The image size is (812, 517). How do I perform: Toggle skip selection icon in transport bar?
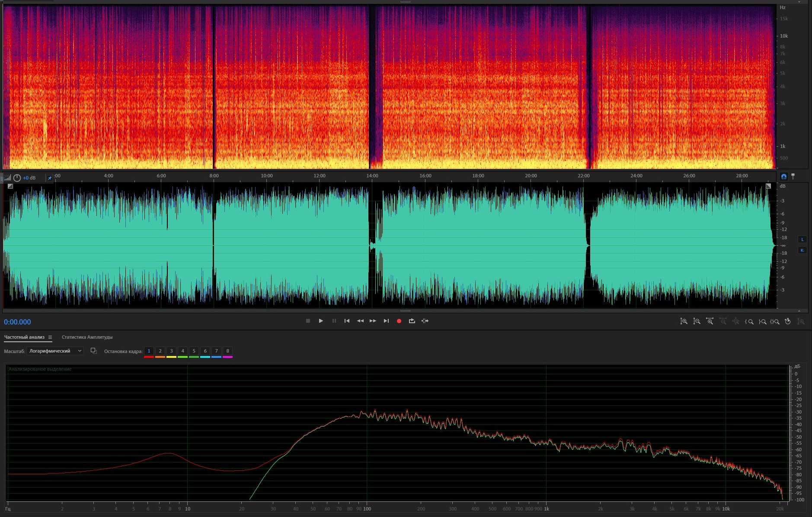coord(425,321)
